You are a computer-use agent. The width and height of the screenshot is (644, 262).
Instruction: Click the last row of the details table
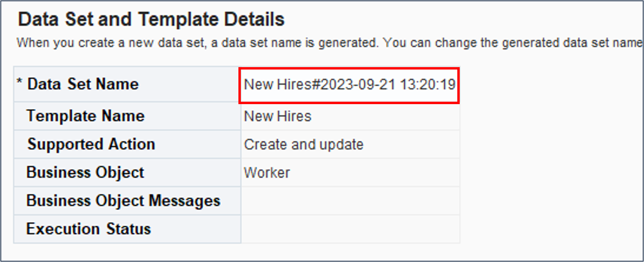(236, 228)
